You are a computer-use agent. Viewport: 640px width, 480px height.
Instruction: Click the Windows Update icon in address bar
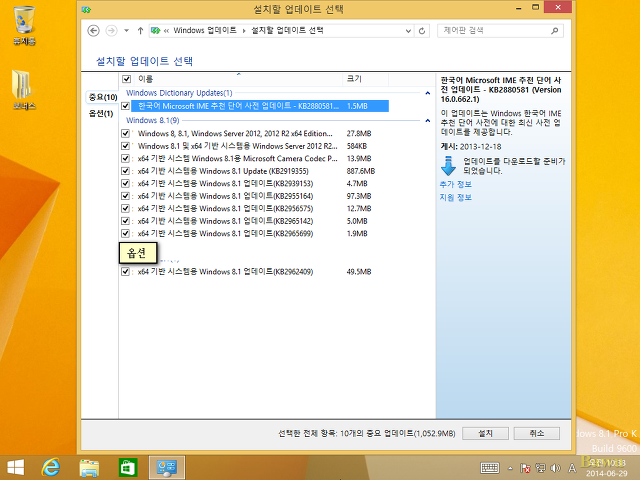coord(156,31)
